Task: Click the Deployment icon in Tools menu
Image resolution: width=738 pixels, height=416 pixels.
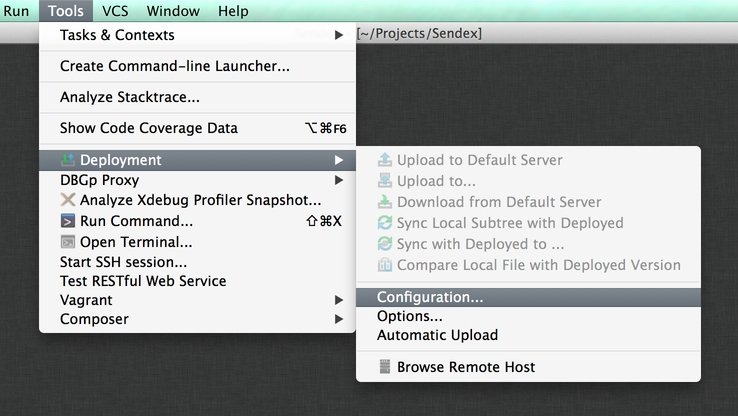Action: tap(68, 160)
